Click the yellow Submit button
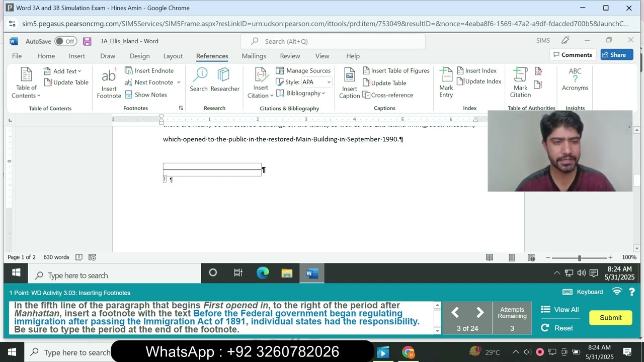The width and height of the screenshot is (644, 362). pos(611,318)
